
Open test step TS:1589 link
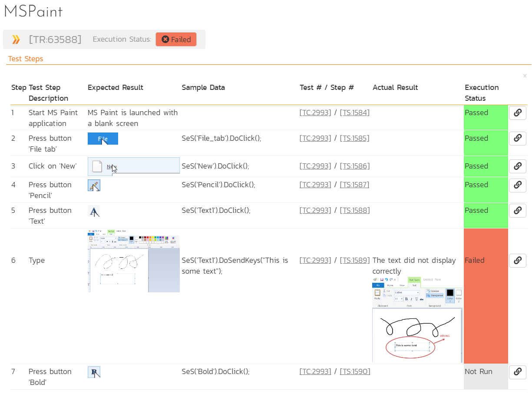(355, 261)
